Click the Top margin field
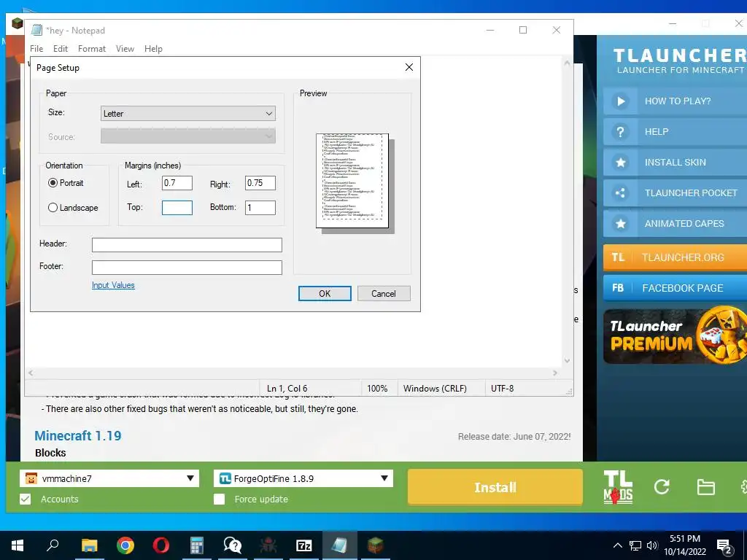 pos(177,208)
